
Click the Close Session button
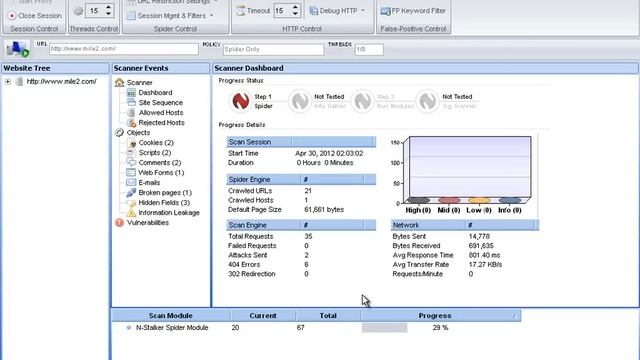pos(35,16)
